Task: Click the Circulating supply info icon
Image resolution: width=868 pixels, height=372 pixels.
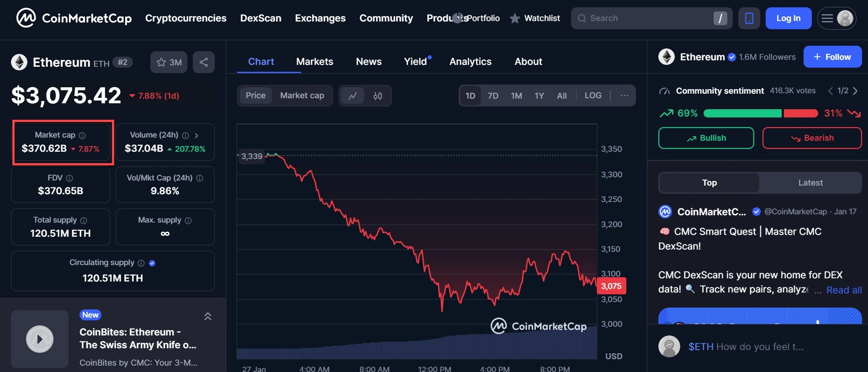Action: click(x=141, y=263)
